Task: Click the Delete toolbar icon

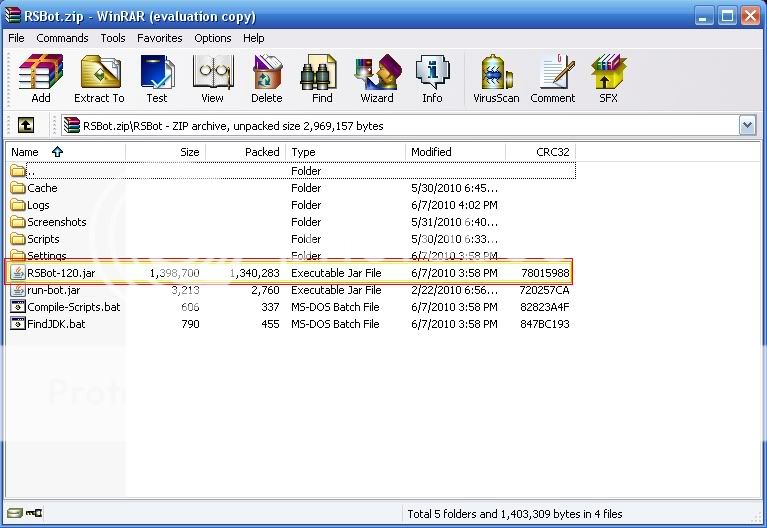Action: 267,78
